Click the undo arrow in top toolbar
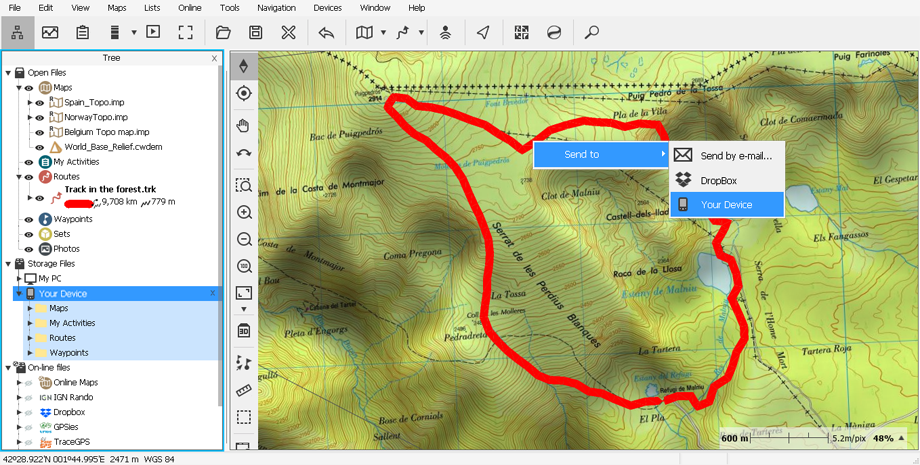The image size is (920, 465). (x=326, y=33)
